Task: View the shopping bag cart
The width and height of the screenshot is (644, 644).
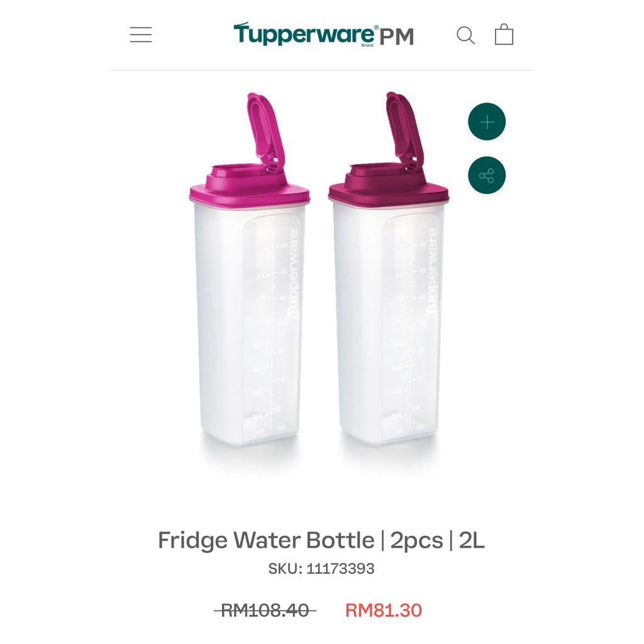Action: click(504, 34)
